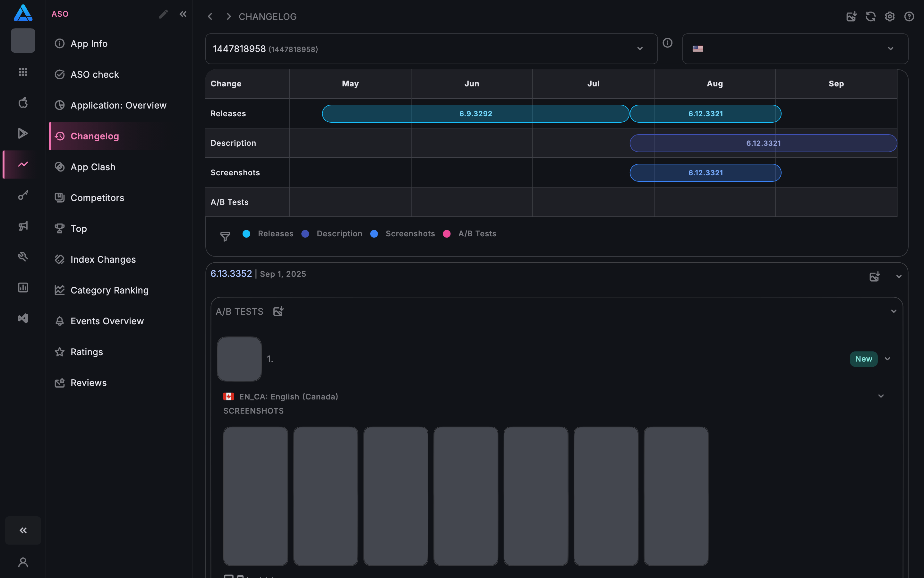
Task: Export image for version 6.13.3352 card
Action: tap(874, 276)
